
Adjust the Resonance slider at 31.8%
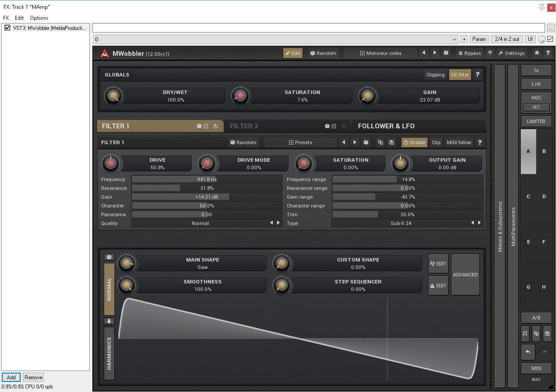click(207, 188)
